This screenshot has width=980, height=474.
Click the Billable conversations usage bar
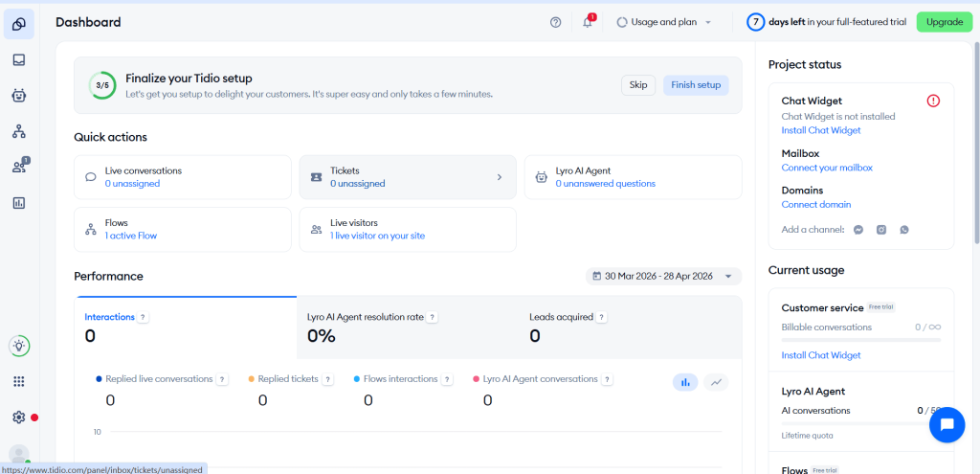pos(861,340)
